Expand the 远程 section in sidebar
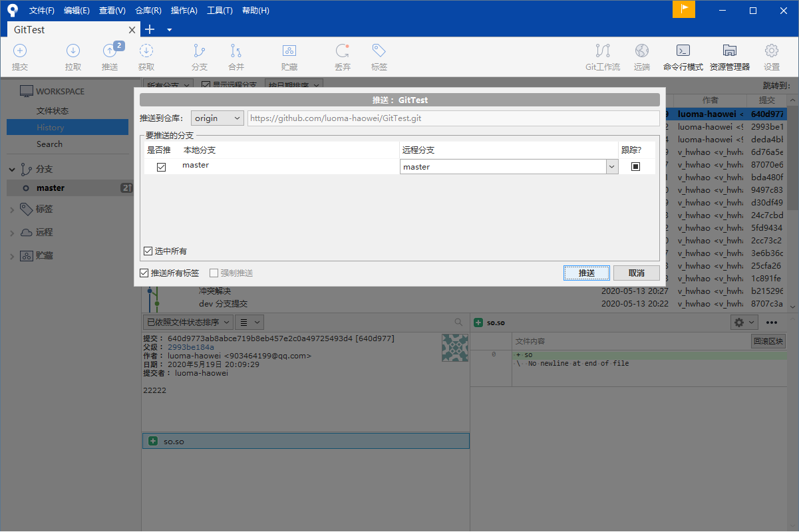This screenshot has width=799, height=532. (12, 233)
